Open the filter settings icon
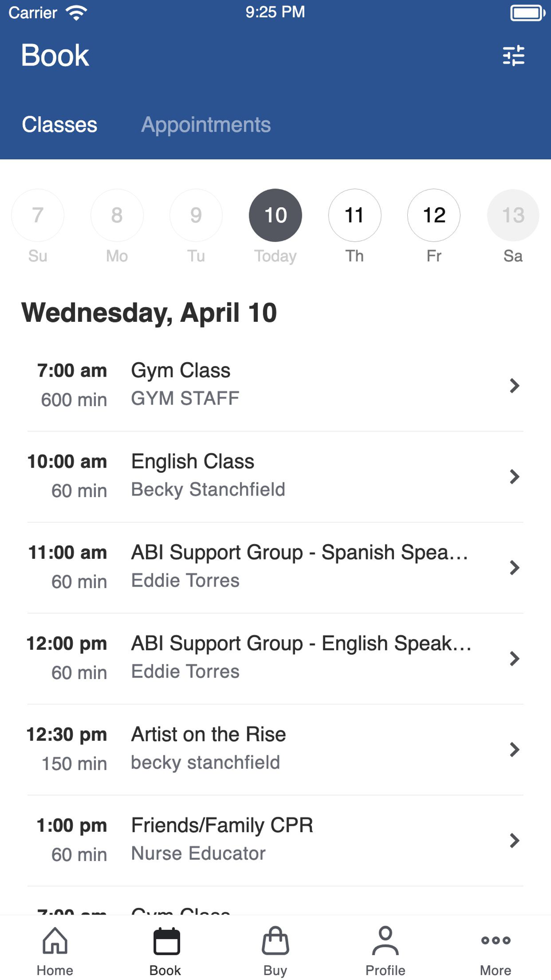 (x=514, y=56)
